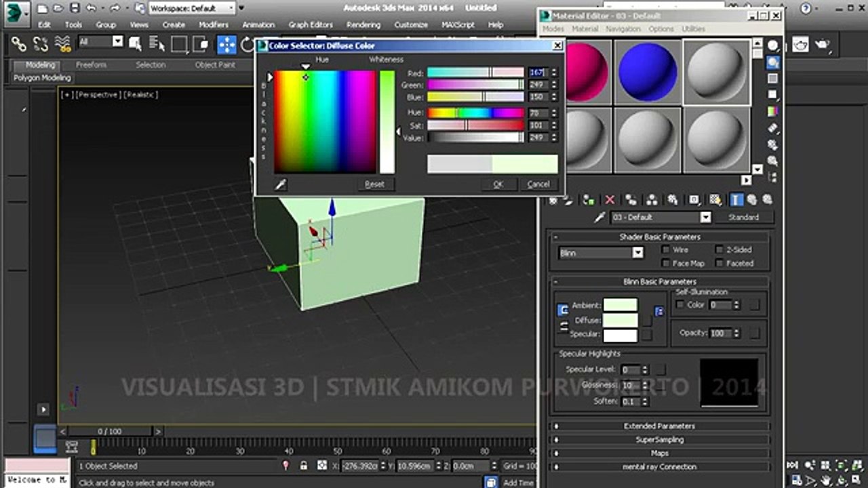Open the Rendering menu
This screenshot has height=488, width=868.
[363, 25]
